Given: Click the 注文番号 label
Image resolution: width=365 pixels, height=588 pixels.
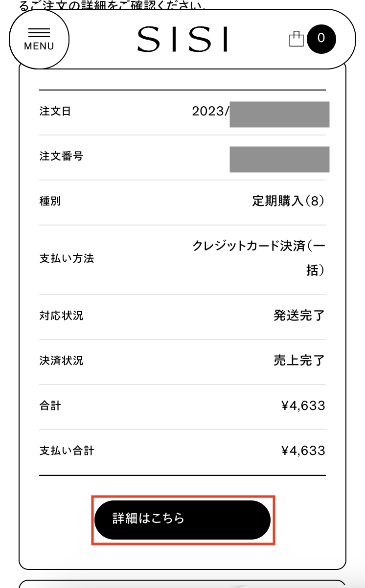Looking at the screenshot, I should tap(61, 157).
